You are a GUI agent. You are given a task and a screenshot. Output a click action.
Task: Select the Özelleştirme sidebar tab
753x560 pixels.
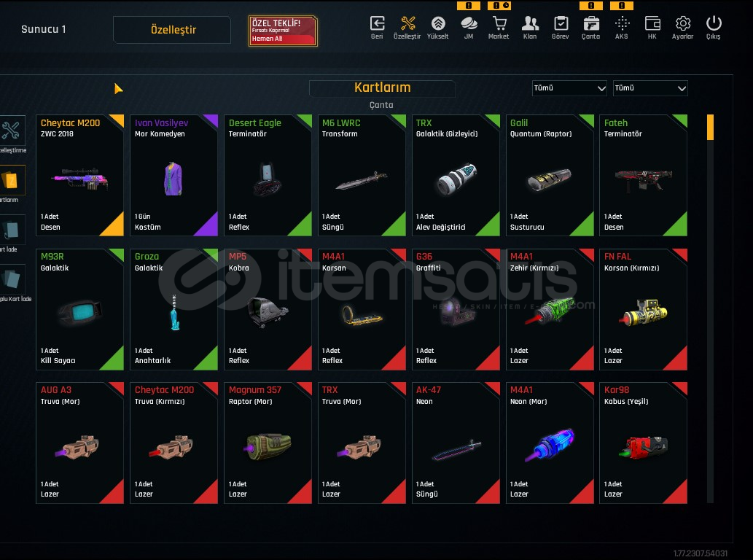tap(12, 134)
